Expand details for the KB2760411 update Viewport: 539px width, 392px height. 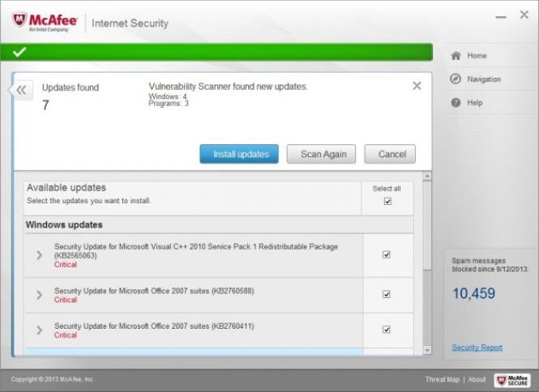(x=39, y=330)
